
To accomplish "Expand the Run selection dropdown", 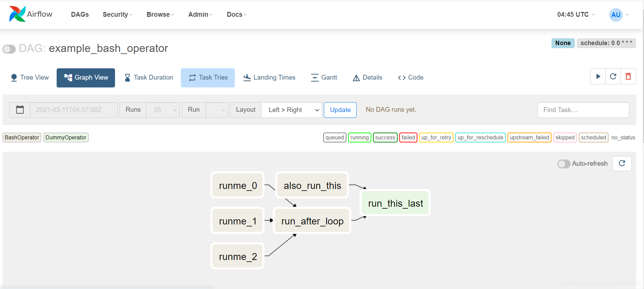I will (217, 110).
